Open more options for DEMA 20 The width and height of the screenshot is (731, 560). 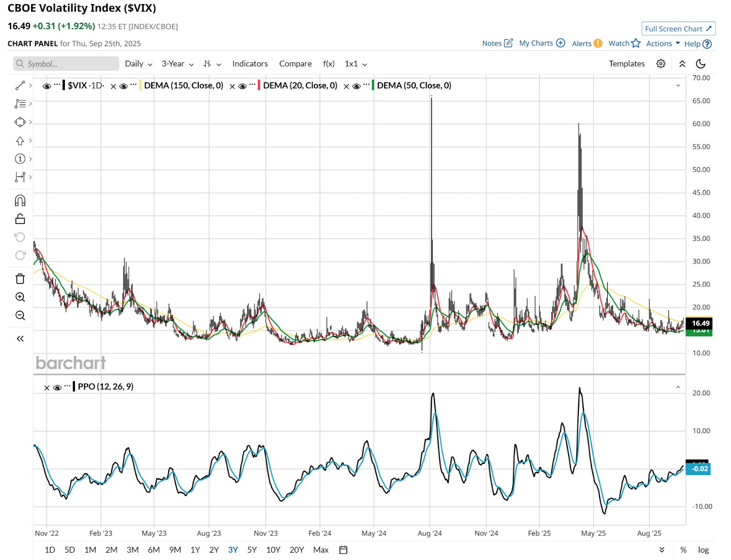(x=252, y=85)
